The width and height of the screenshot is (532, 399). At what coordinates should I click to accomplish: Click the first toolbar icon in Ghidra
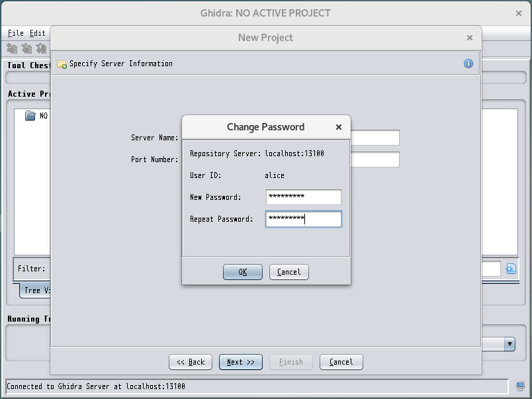tap(12, 49)
